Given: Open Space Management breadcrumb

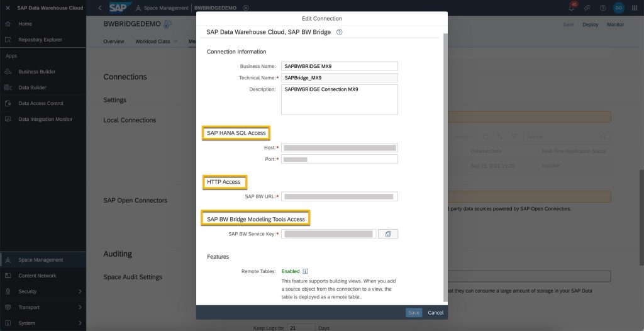Looking at the screenshot, I should point(166,8).
